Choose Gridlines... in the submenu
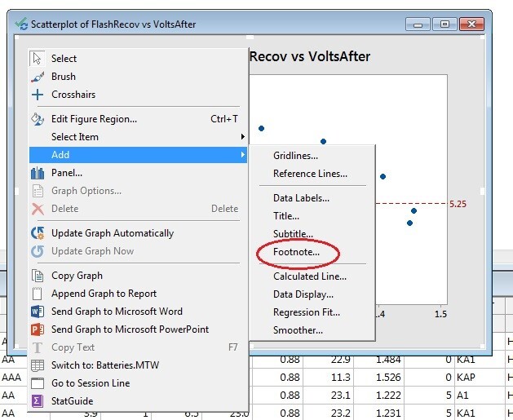 tap(295, 156)
